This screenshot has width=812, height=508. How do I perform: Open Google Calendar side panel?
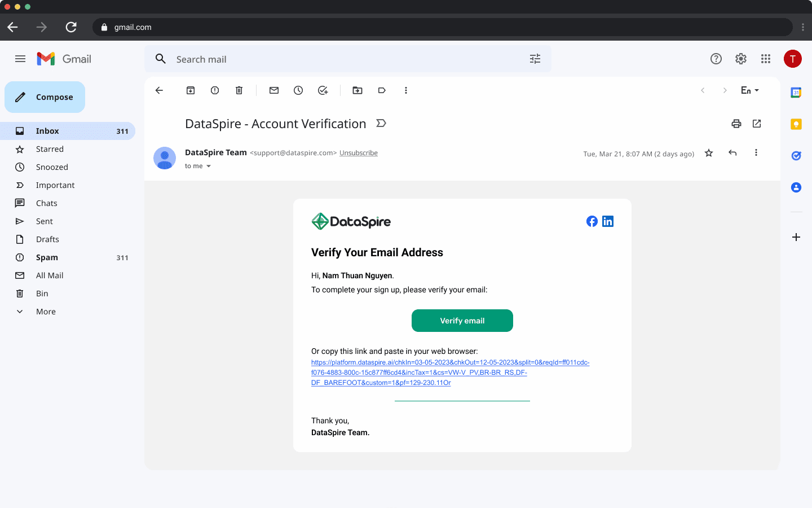tap(796, 93)
